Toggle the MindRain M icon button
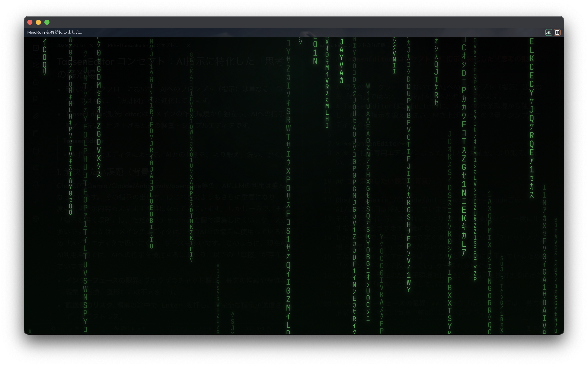 (548, 32)
